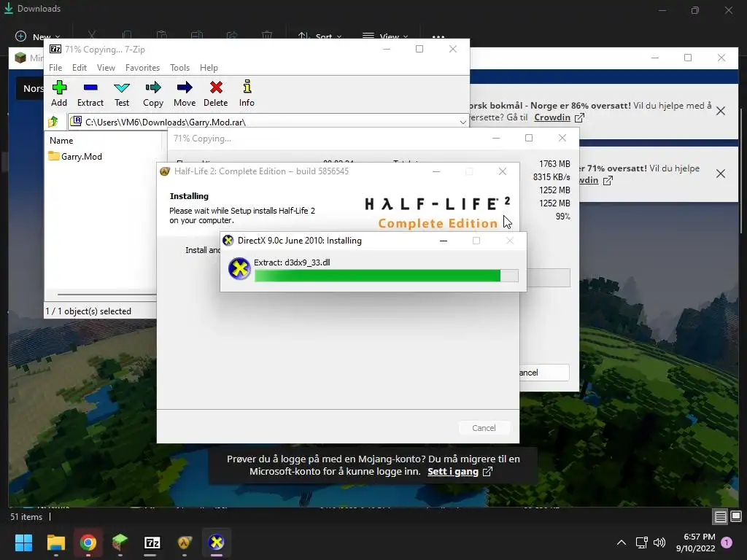This screenshot has height=560, width=747.
Task: Switch to DirectX installer taskbar icon
Action: pyautogui.click(x=216, y=542)
